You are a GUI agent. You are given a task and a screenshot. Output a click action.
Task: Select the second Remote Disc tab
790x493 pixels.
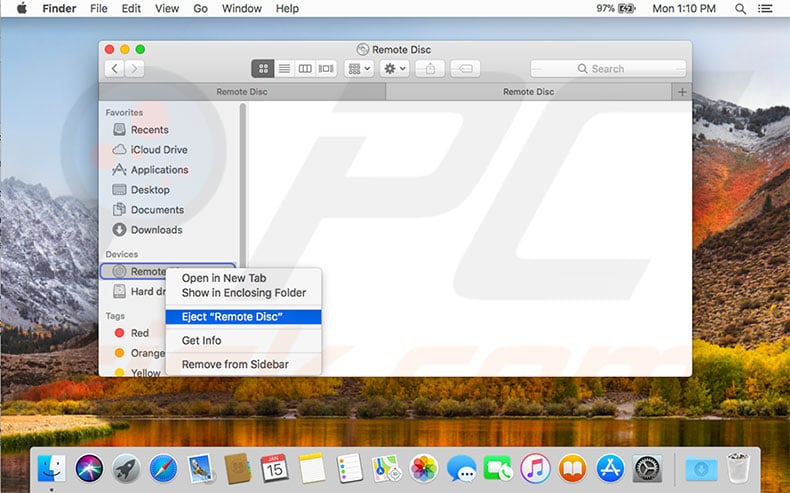tap(529, 92)
